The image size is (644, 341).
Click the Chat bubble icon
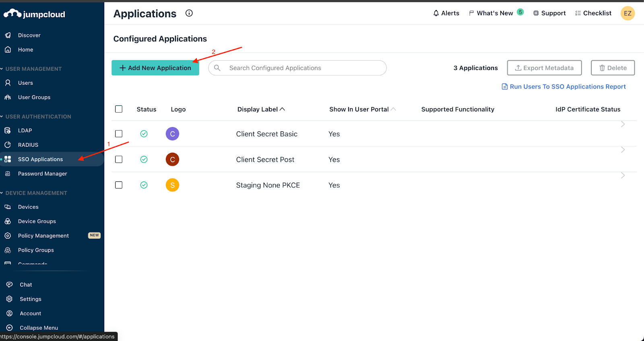click(10, 285)
